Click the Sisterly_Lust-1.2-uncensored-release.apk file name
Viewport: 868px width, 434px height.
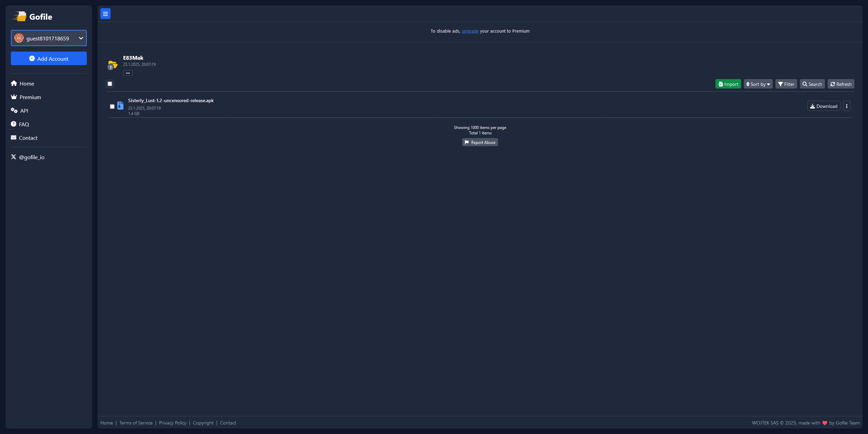tap(171, 100)
